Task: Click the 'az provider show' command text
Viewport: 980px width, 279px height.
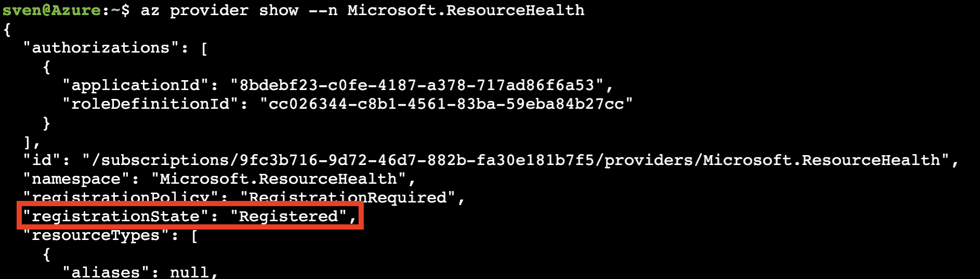Action: coord(219,10)
